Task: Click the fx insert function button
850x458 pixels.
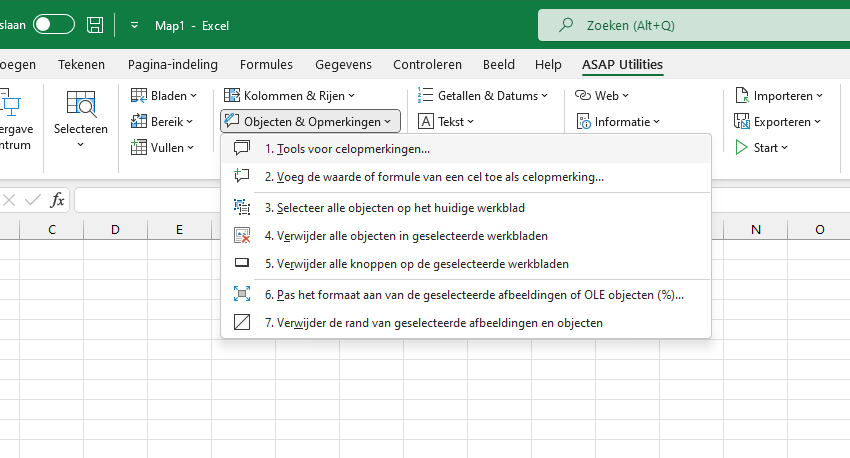Action: (57, 200)
